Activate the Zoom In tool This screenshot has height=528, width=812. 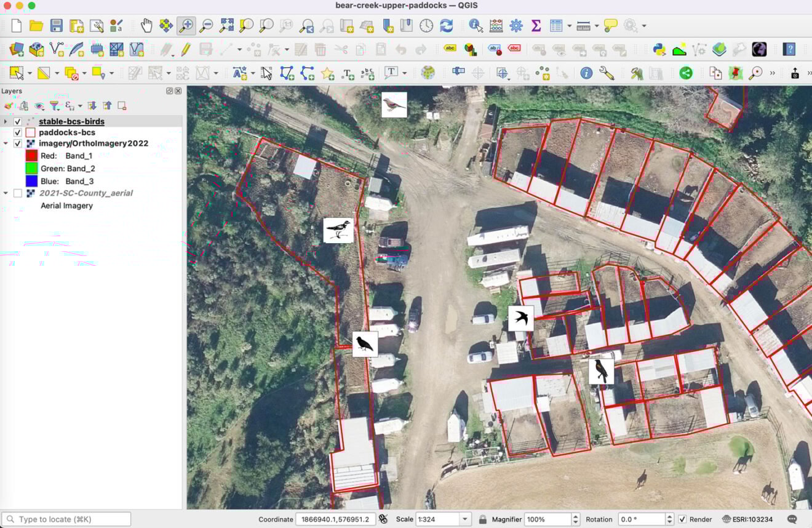[x=187, y=26]
